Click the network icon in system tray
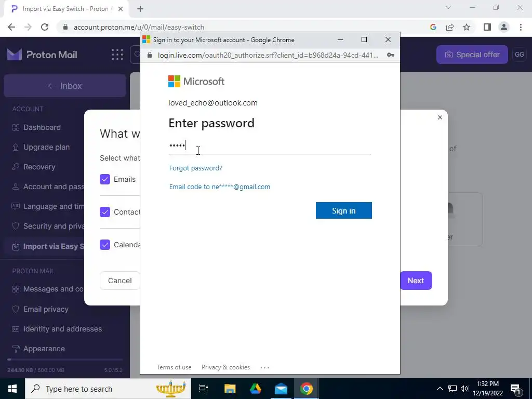 click(453, 389)
